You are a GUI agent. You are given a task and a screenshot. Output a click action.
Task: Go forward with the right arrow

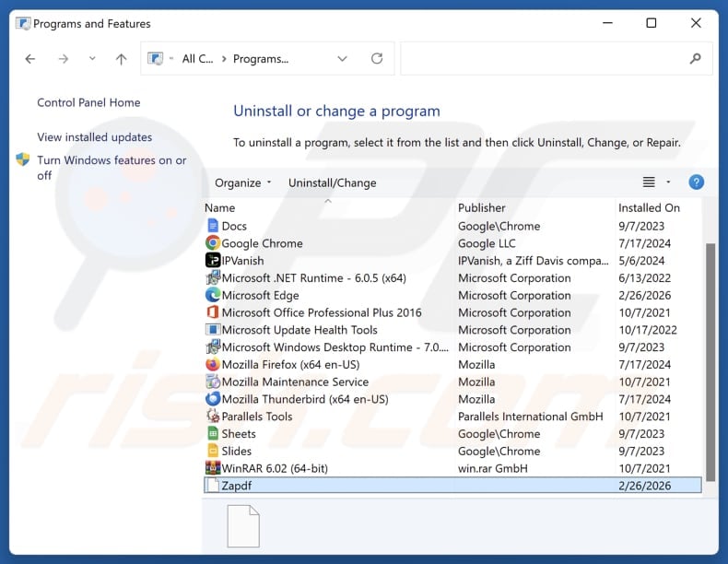(64, 59)
